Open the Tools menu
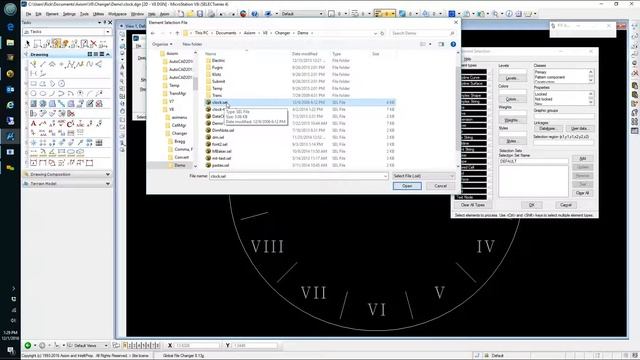This screenshot has height=360, width=640. [x=84, y=14]
